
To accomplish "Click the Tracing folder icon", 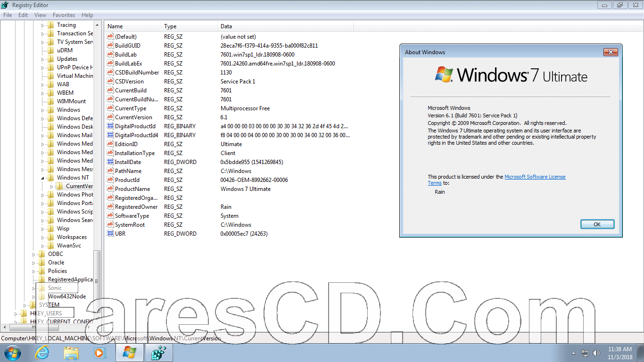I will (51, 25).
